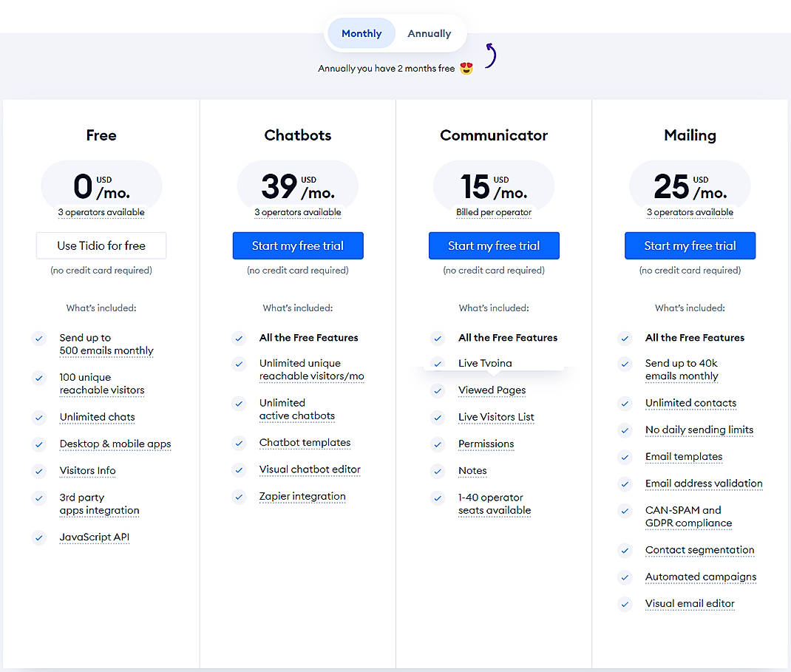Click '500 emails monthly' feature text
791x672 pixels.
coord(106,350)
